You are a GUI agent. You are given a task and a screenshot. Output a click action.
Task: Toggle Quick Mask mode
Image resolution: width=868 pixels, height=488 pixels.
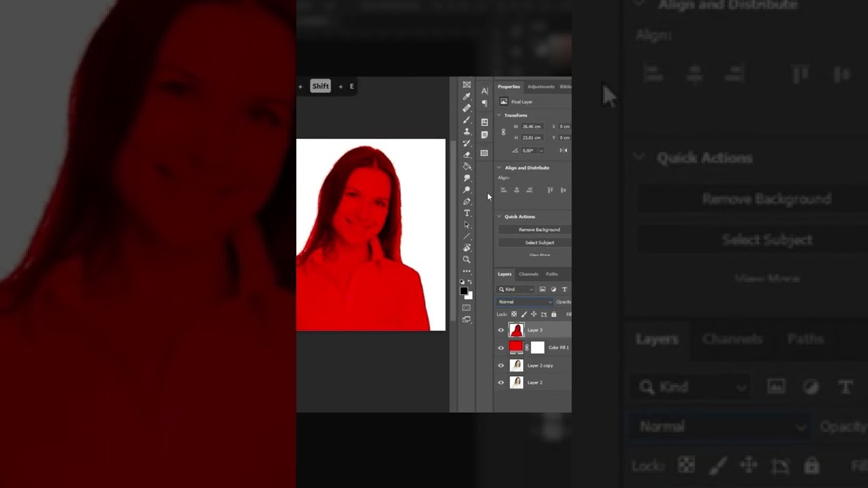[x=467, y=308]
